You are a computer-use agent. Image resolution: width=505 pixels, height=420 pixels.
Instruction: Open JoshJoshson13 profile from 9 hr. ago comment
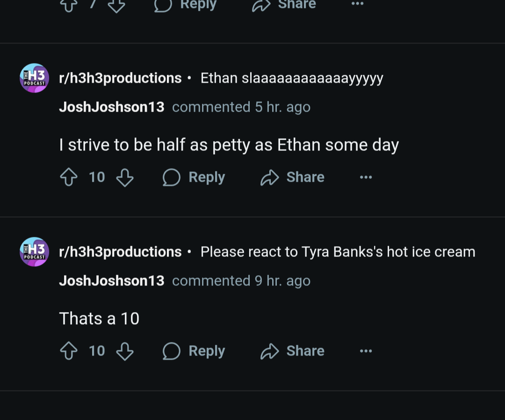click(x=112, y=281)
